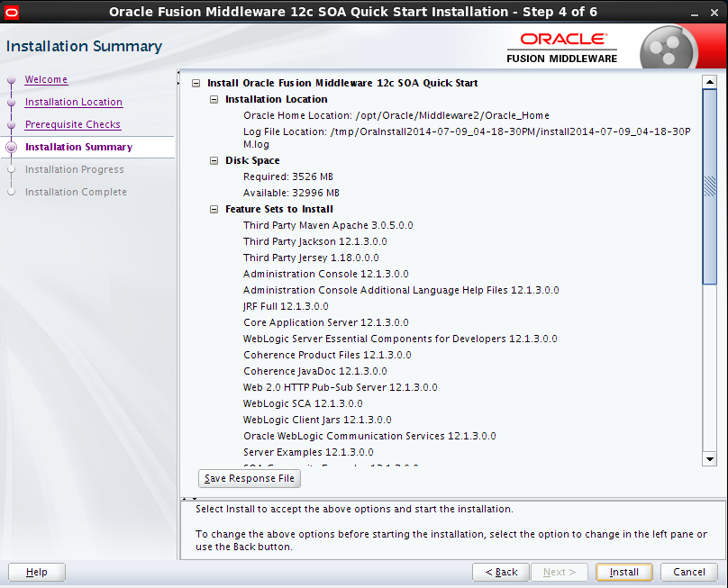Select Coherence JavaDoc 12.1.3.0.0
Image resolution: width=728 pixels, height=588 pixels.
point(314,372)
